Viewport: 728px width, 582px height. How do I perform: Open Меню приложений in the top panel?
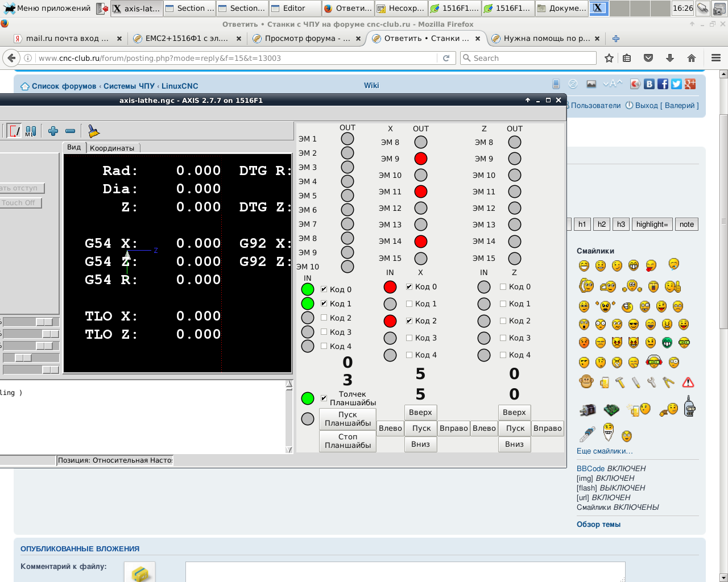pyautogui.click(x=47, y=8)
